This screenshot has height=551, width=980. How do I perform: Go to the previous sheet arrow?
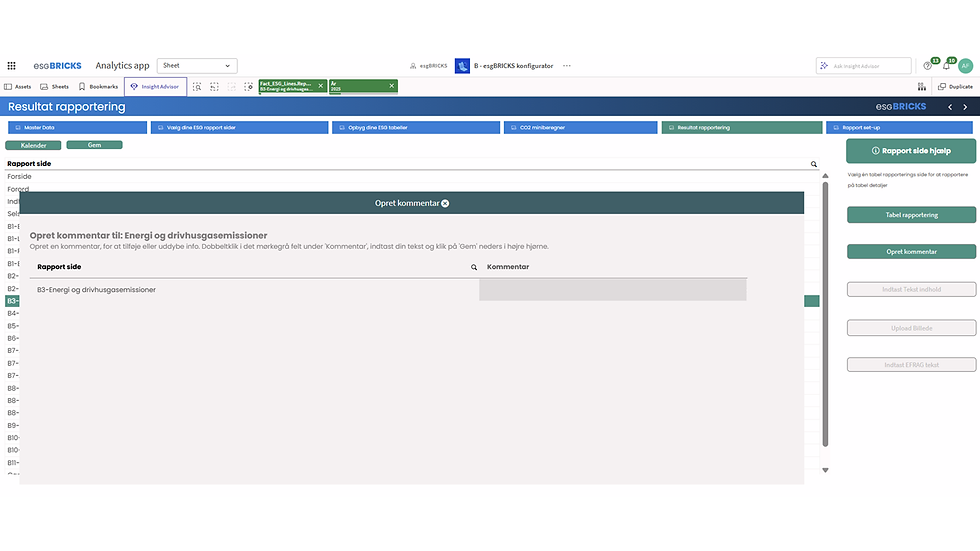pos(950,107)
